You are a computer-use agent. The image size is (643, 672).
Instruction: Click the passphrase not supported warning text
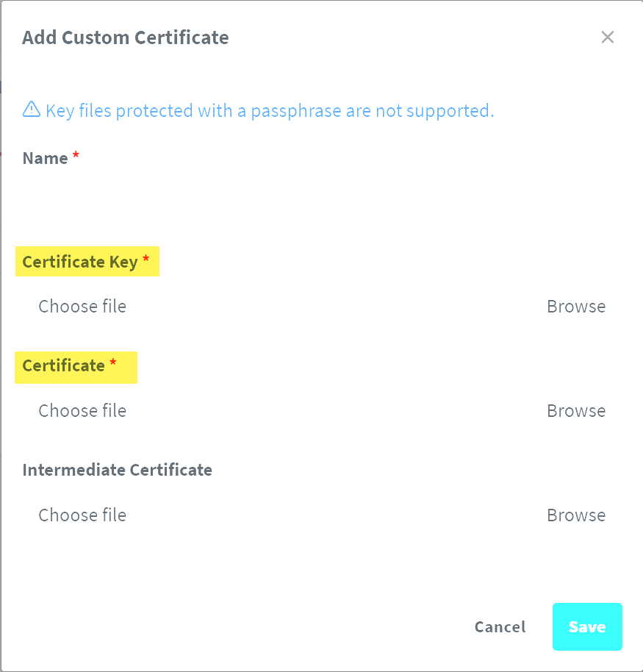point(270,111)
